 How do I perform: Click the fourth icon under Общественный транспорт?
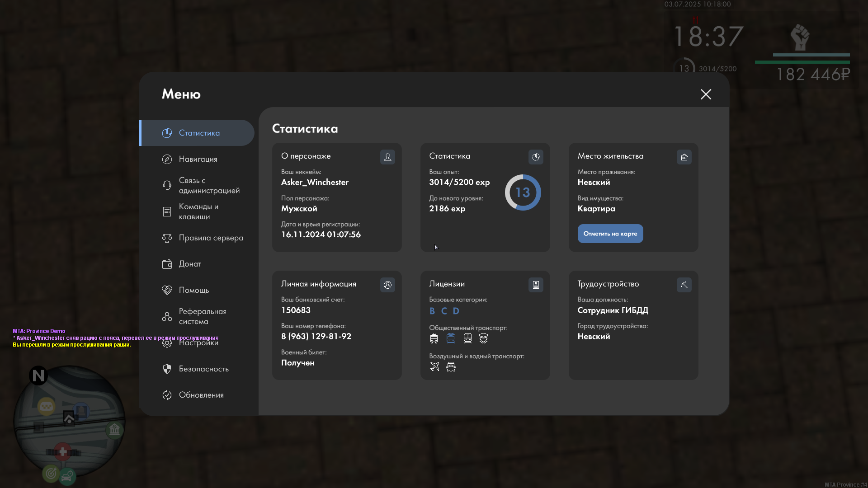coord(483,338)
